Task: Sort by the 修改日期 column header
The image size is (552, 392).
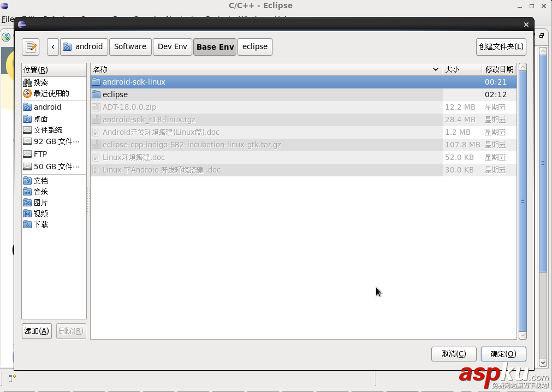Action: (x=499, y=69)
